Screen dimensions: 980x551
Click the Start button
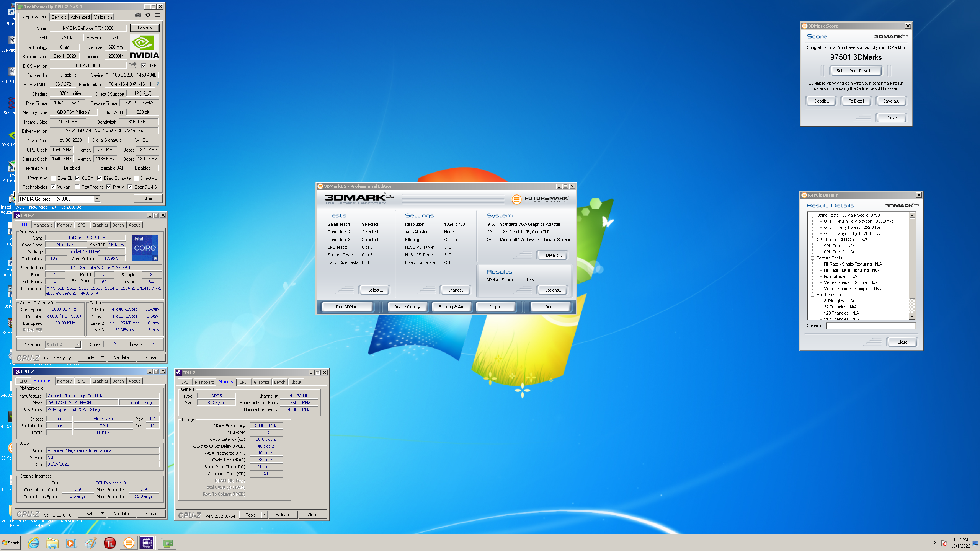[x=10, y=543]
